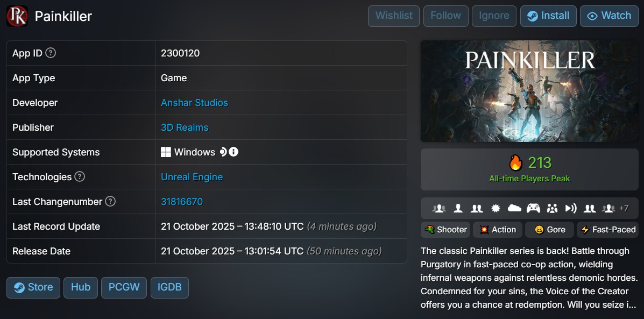Expand the +7 more features list

[624, 208]
